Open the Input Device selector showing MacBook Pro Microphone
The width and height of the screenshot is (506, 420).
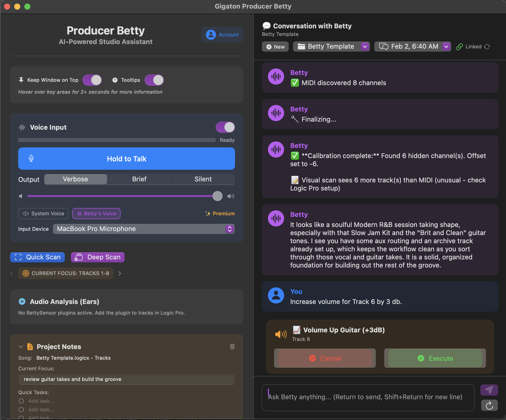tap(143, 229)
